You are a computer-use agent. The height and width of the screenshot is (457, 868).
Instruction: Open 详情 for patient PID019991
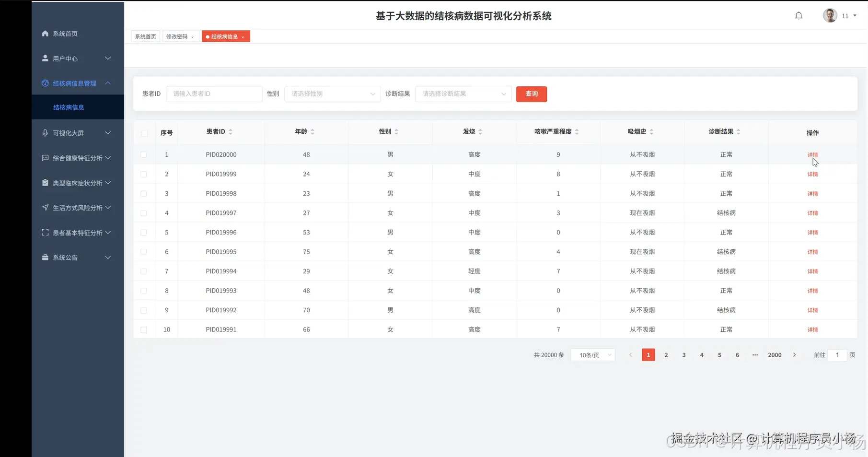pos(812,329)
